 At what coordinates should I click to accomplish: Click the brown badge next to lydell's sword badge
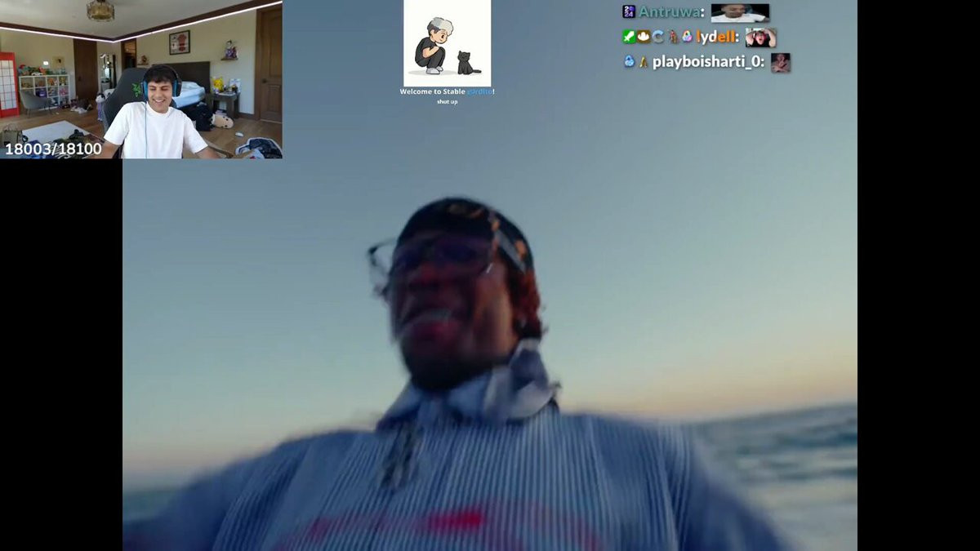coord(644,37)
